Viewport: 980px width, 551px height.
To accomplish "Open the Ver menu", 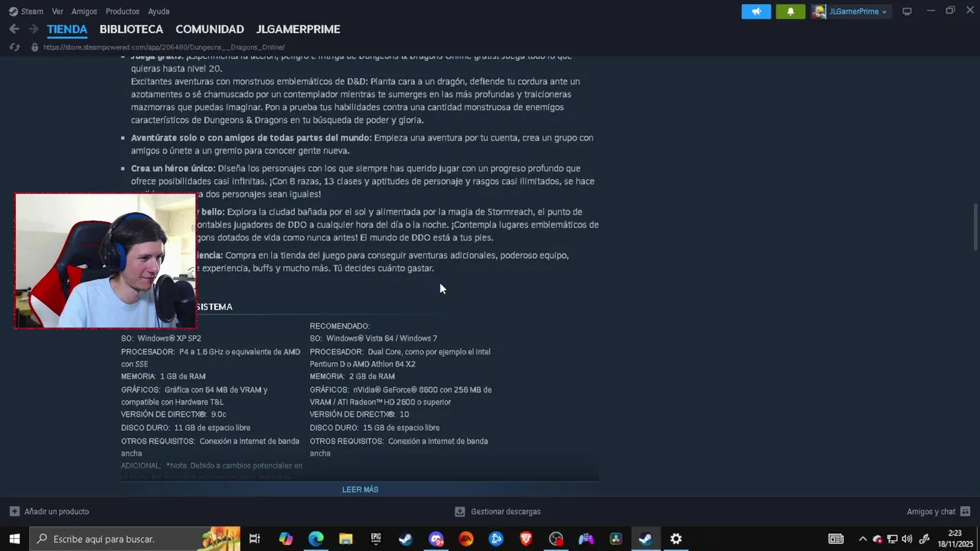I will (57, 11).
